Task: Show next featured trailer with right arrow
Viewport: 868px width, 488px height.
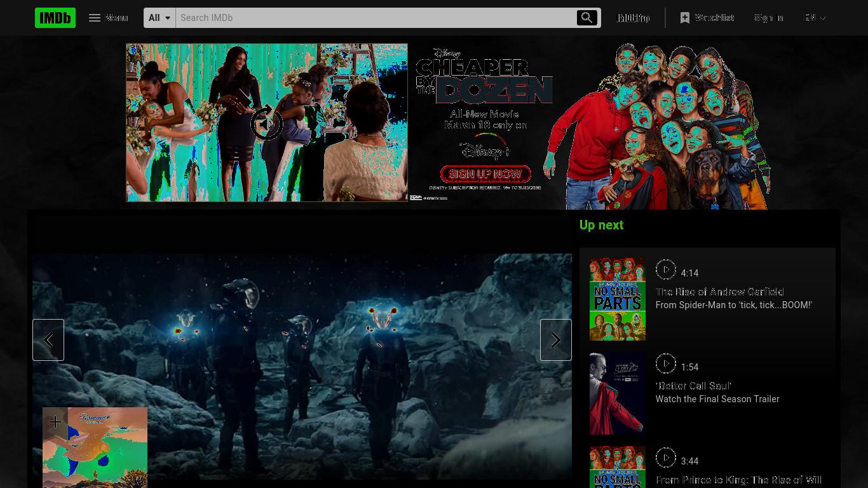Action: click(556, 340)
